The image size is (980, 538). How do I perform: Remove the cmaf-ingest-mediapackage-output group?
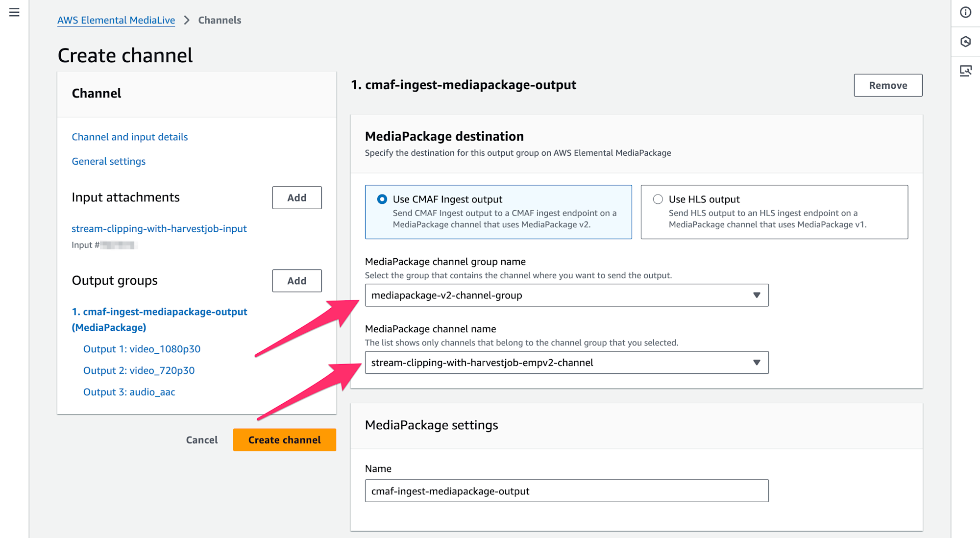888,85
